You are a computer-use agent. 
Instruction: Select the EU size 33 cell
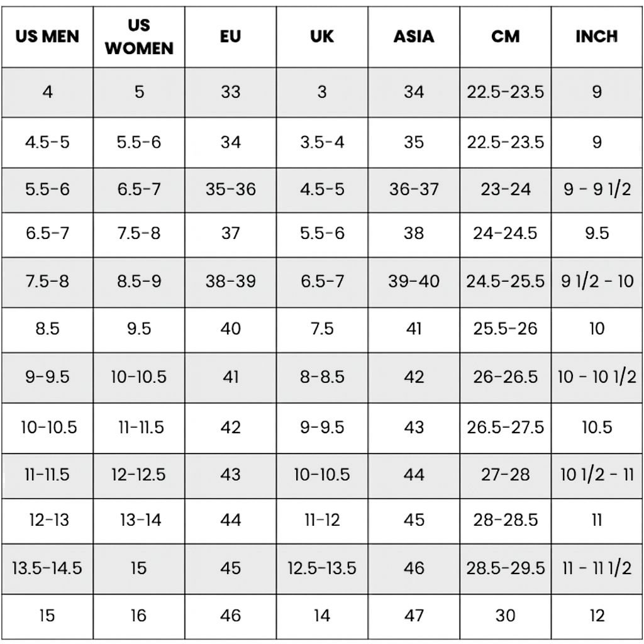coord(231,92)
